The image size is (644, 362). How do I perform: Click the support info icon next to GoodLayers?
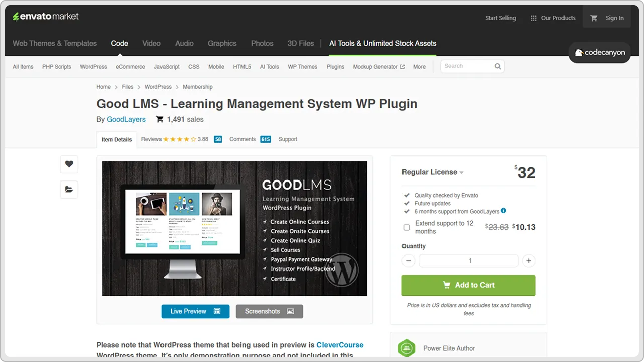pos(503,211)
